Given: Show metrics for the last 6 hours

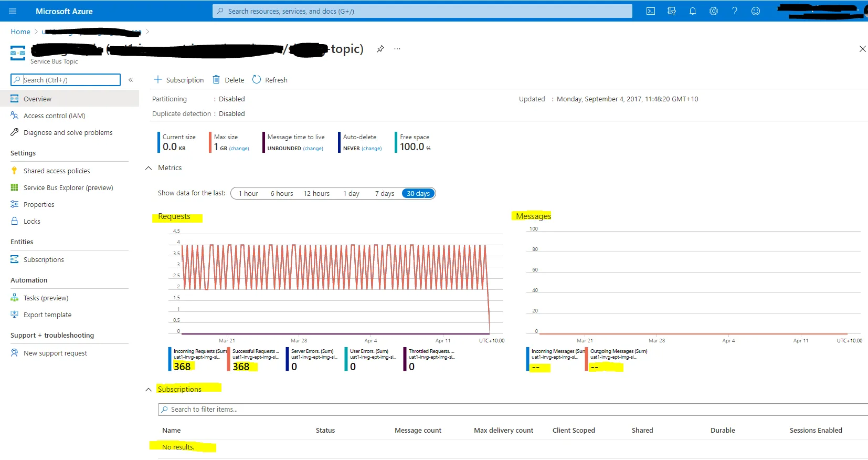Looking at the screenshot, I should (282, 193).
